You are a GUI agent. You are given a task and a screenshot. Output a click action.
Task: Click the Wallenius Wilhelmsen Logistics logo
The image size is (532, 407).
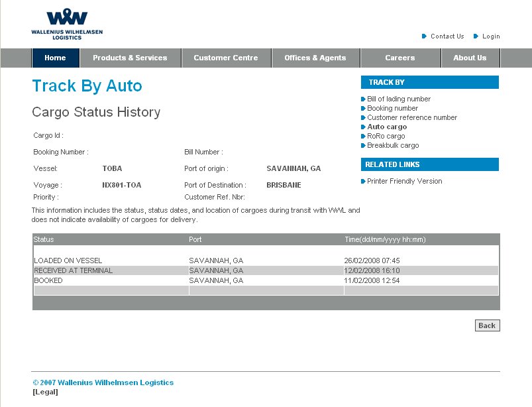pyautogui.click(x=67, y=25)
